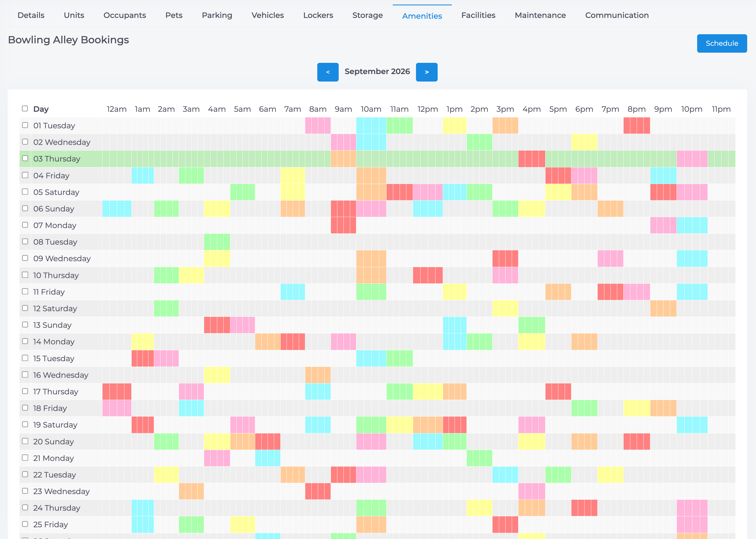This screenshot has width=756, height=539.
Task: Open the Parking tab
Action: pos(217,15)
